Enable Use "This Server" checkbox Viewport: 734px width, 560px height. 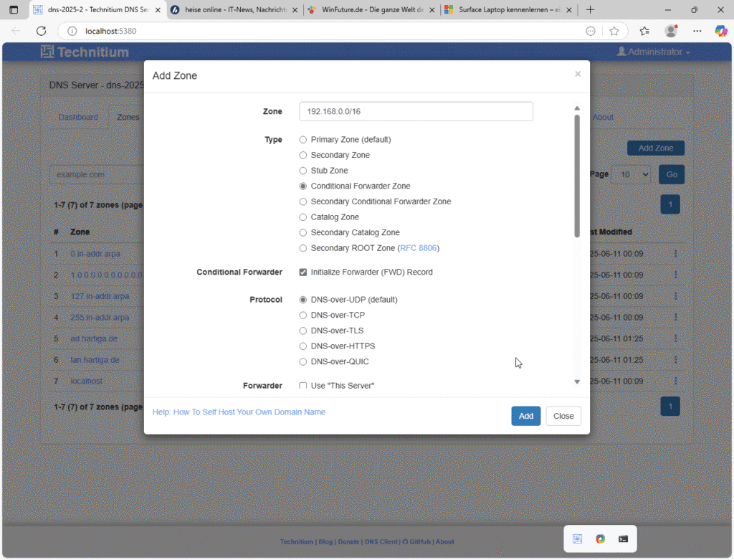pos(303,386)
